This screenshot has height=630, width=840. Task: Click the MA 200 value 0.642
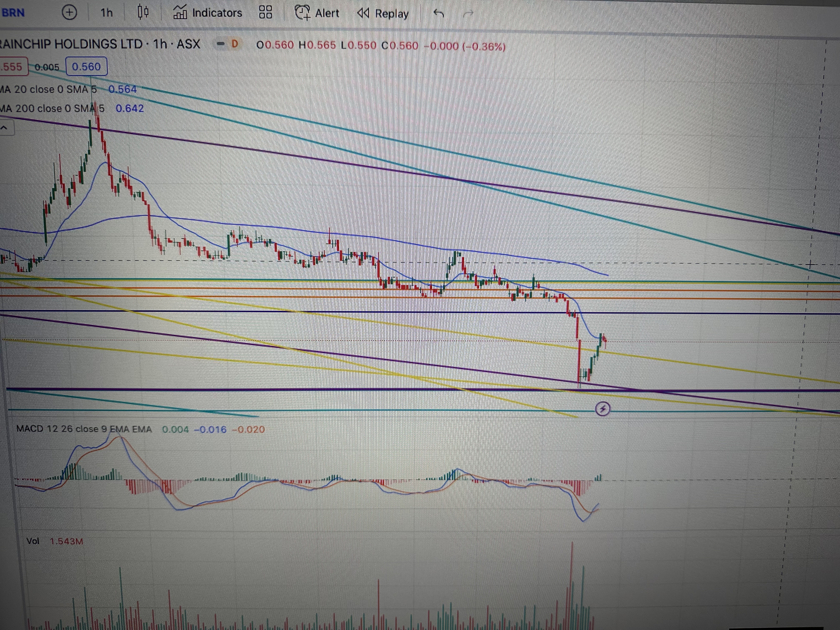pos(130,108)
